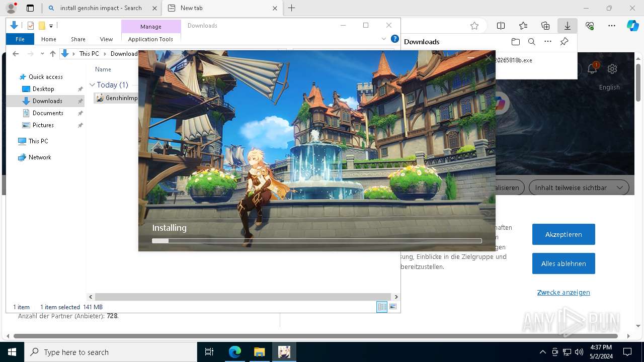644x362 pixels.
Task: Open Desktop in the navigation pane
Action: pyautogui.click(x=43, y=89)
